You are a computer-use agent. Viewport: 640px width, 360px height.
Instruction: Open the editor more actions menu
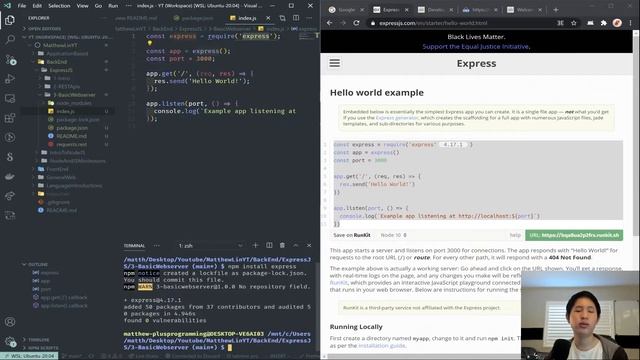click(x=309, y=18)
